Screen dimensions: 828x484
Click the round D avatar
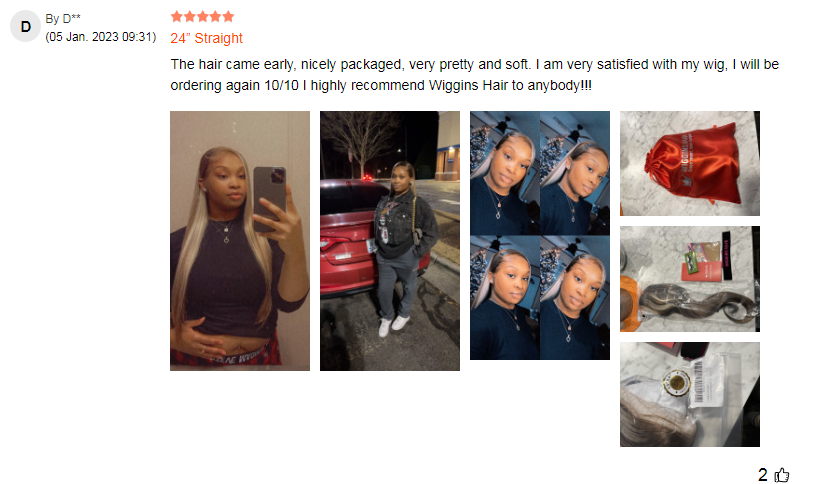point(25,26)
